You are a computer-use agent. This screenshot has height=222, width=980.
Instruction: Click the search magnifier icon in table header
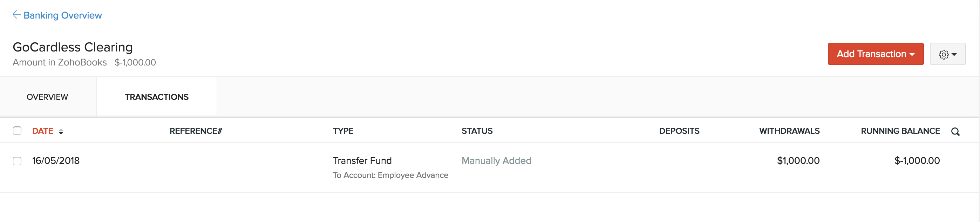tap(955, 132)
